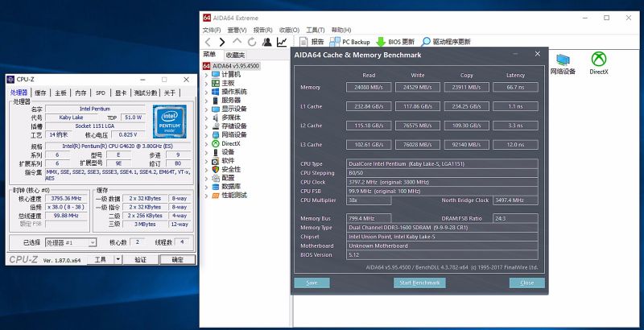Image resolution: width=644 pixels, height=330 pixels.
Task: Click Save in benchmark dialog
Action: coord(312,283)
